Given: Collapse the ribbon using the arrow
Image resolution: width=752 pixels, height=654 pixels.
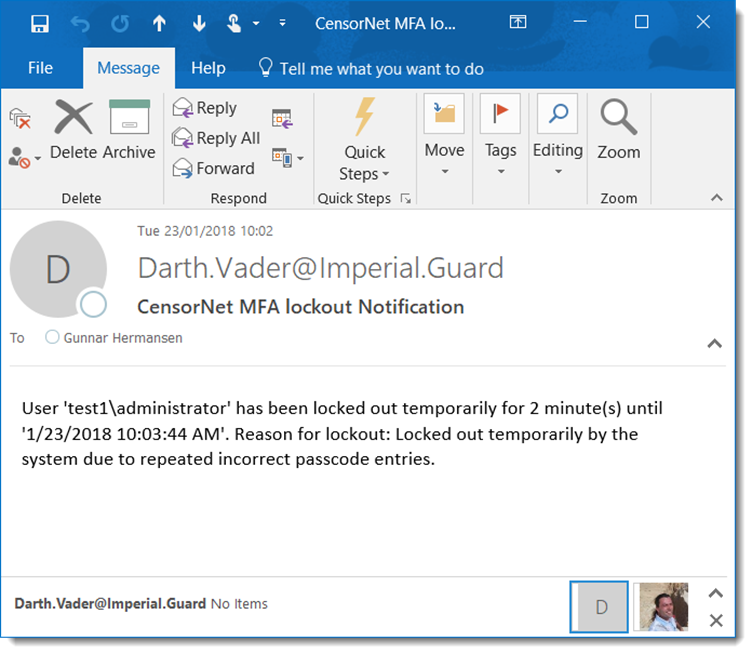Looking at the screenshot, I should click(x=714, y=199).
